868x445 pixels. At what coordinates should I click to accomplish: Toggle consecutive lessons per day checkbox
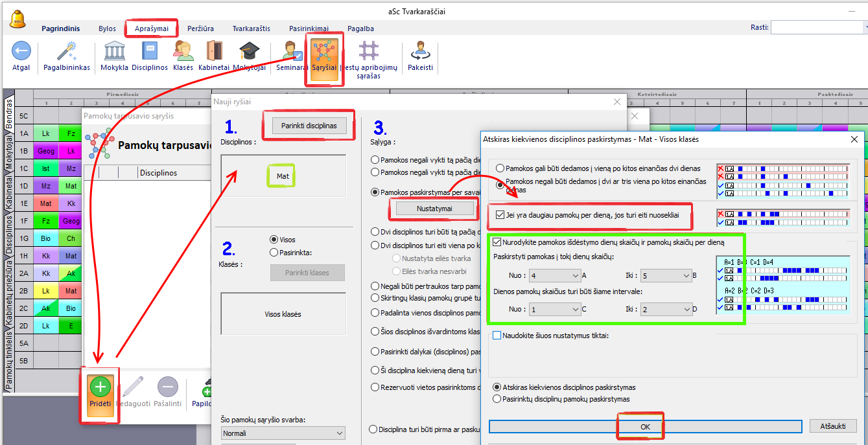coord(499,215)
